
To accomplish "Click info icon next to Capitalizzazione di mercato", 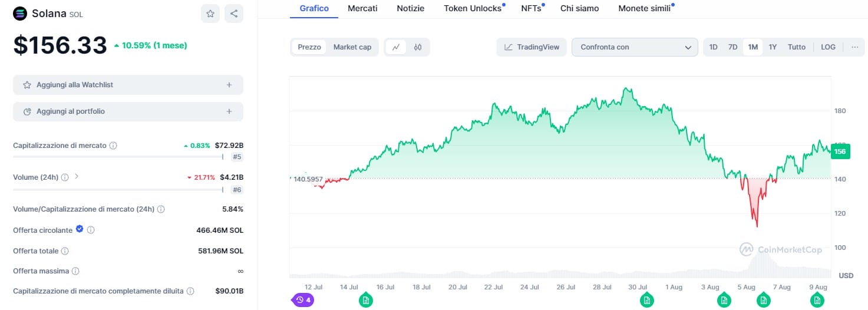I will coord(113,146).
